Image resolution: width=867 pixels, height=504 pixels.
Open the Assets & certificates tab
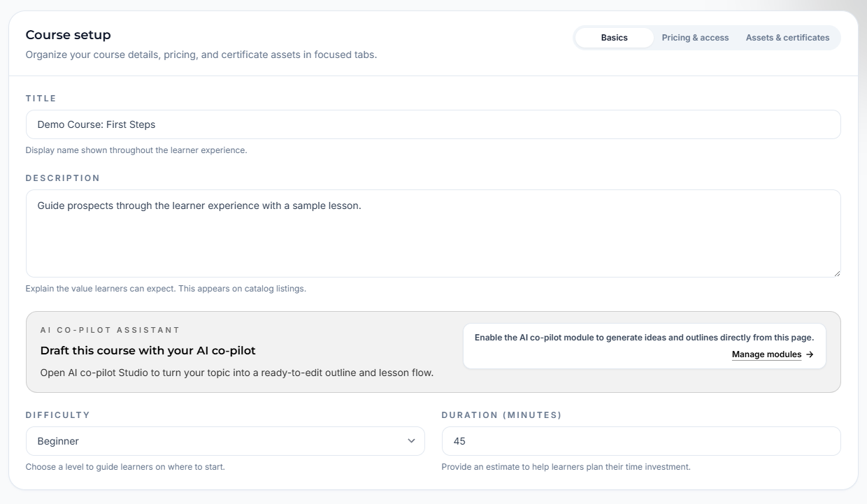tap(787, 38)
